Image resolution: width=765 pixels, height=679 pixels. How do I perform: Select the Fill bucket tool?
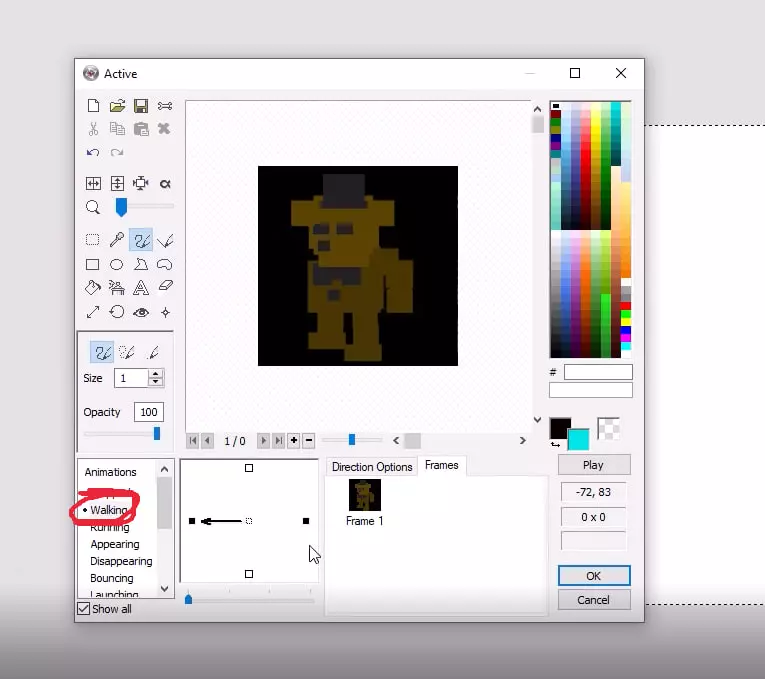click(x=93, y=288)
